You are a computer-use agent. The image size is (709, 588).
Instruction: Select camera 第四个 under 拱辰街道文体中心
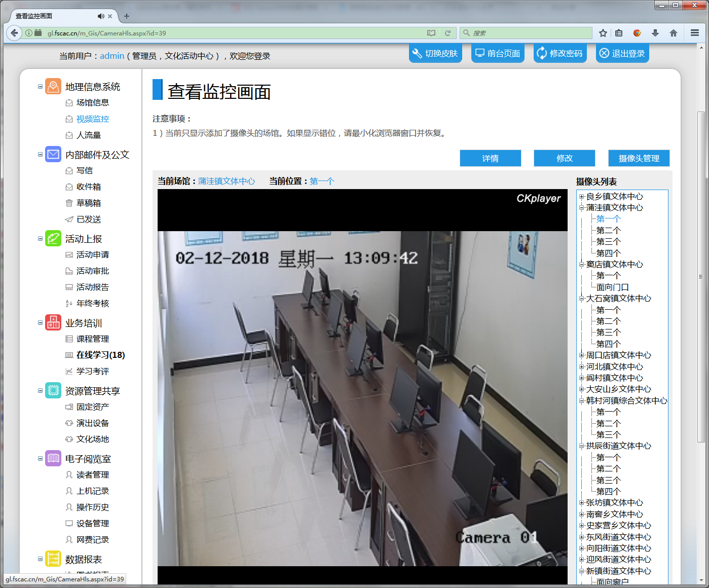coord(609,492)
